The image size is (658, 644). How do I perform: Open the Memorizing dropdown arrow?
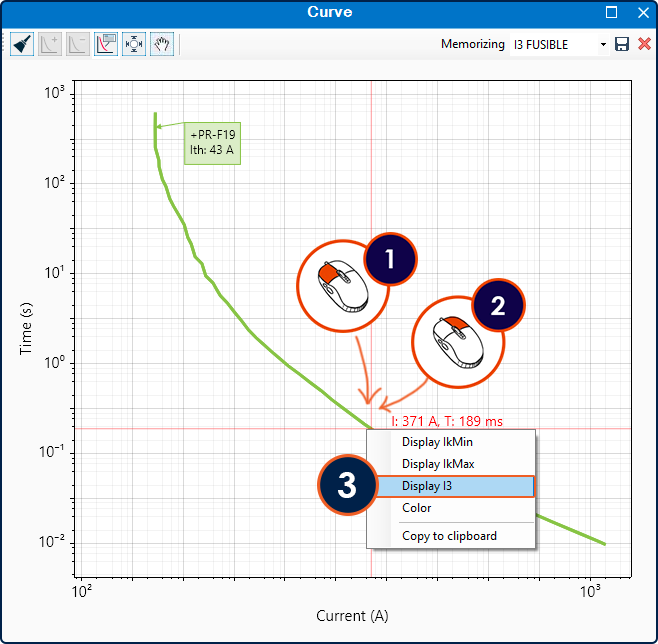[x=603, y=44]
